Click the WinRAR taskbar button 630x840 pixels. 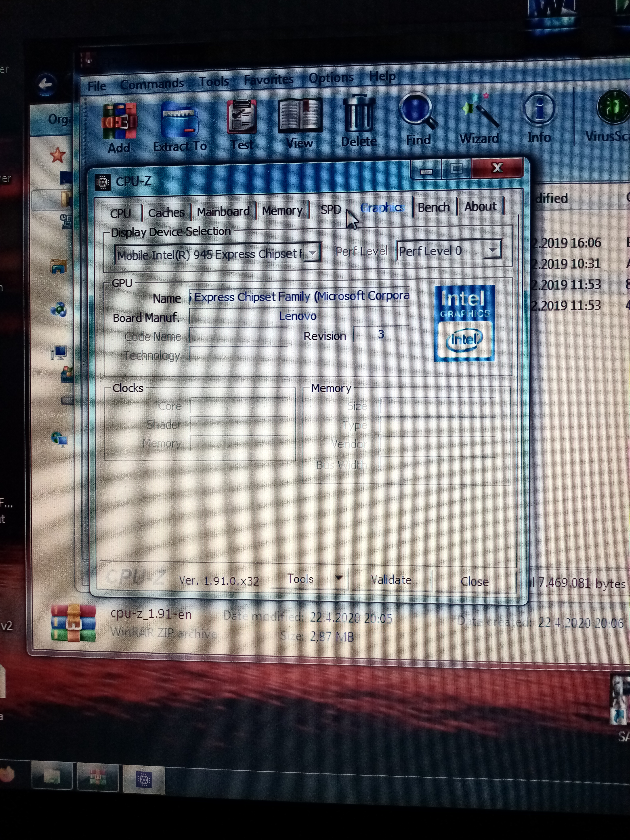tap(98, 778)
